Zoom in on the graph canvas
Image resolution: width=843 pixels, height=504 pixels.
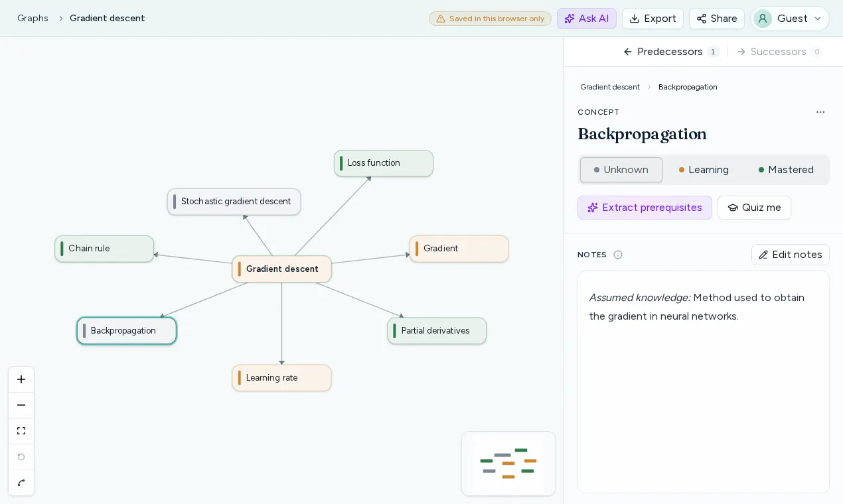point(21,379)
